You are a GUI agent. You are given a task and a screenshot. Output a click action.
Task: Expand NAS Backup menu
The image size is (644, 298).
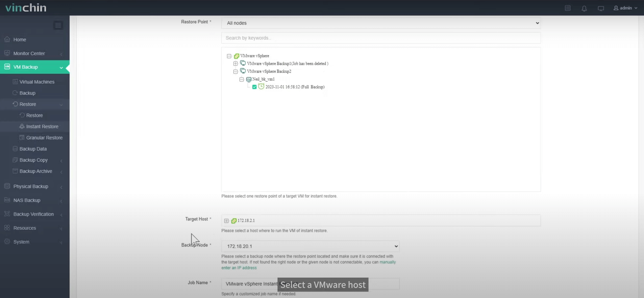35,200
